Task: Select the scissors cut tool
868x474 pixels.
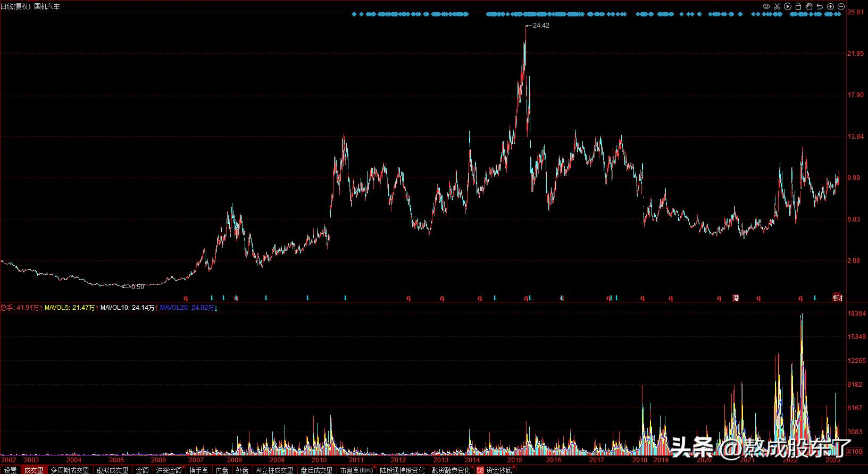Action: (x=777, y=6)
